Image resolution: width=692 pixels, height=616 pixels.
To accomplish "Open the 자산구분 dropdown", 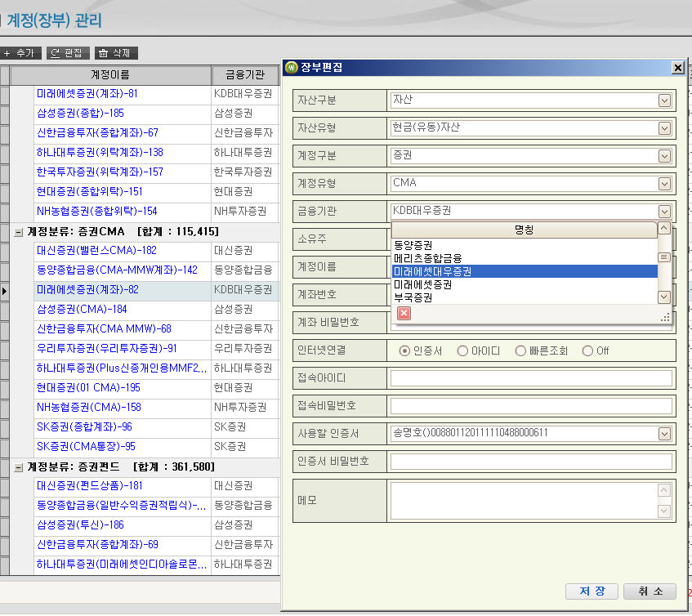I will tap(664, 100).
